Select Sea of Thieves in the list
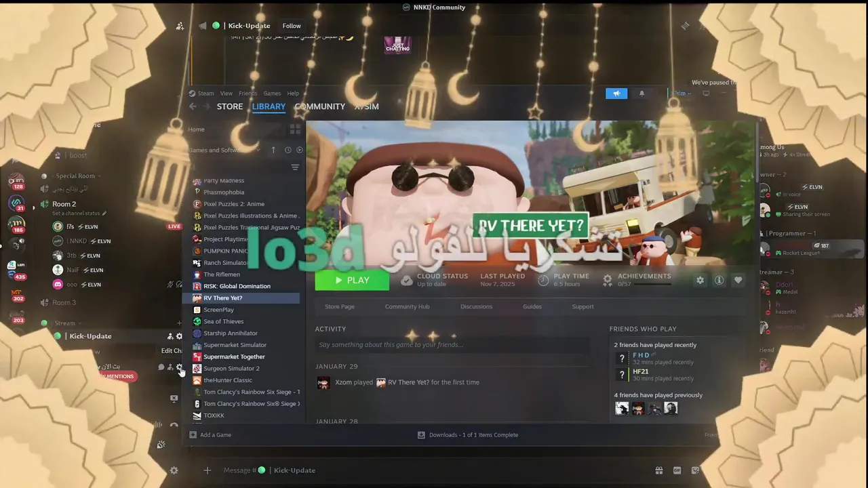This screenshot has width=868, height=488. click(x=223, y=321)
